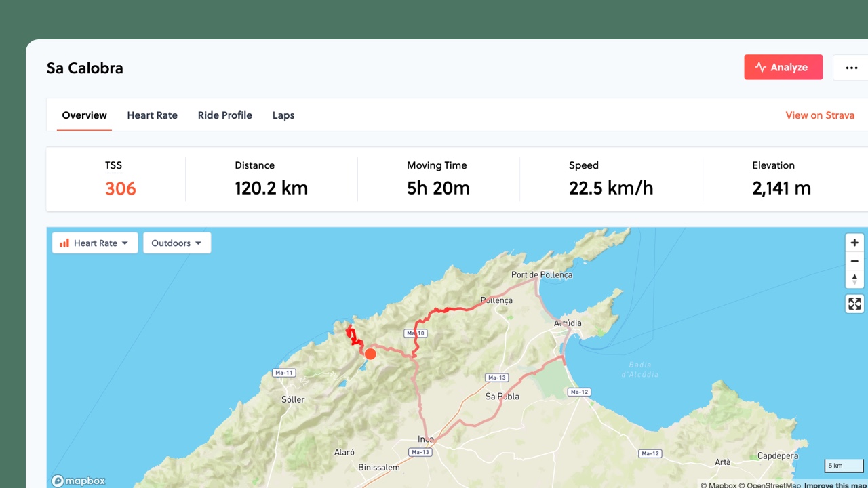The height and width of the screenshot is (488, 868).
Task: Click the Mapbox logo
Action: click(78, 481)
